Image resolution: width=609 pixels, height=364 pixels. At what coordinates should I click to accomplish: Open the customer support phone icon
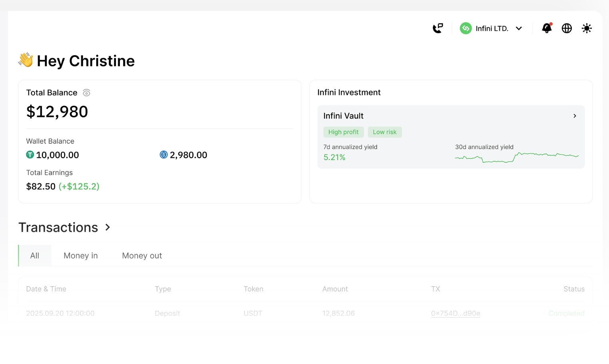[x=438, y=28]
